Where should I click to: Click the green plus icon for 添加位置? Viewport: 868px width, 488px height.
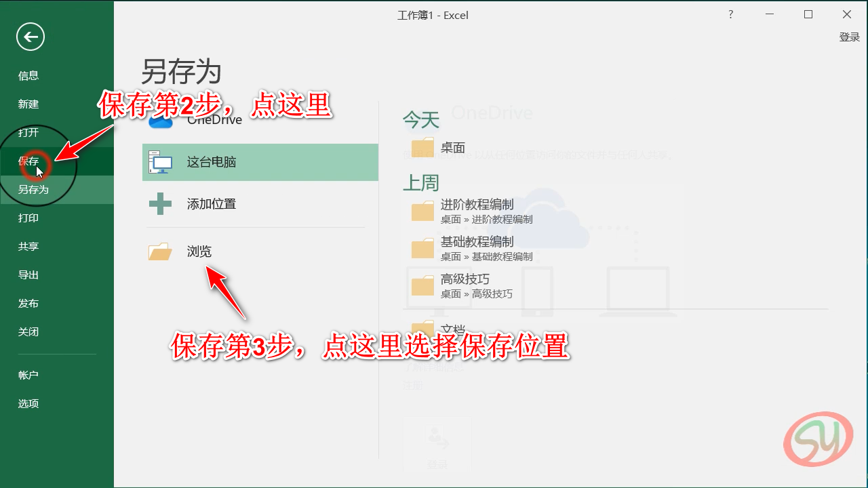(160, 204)
